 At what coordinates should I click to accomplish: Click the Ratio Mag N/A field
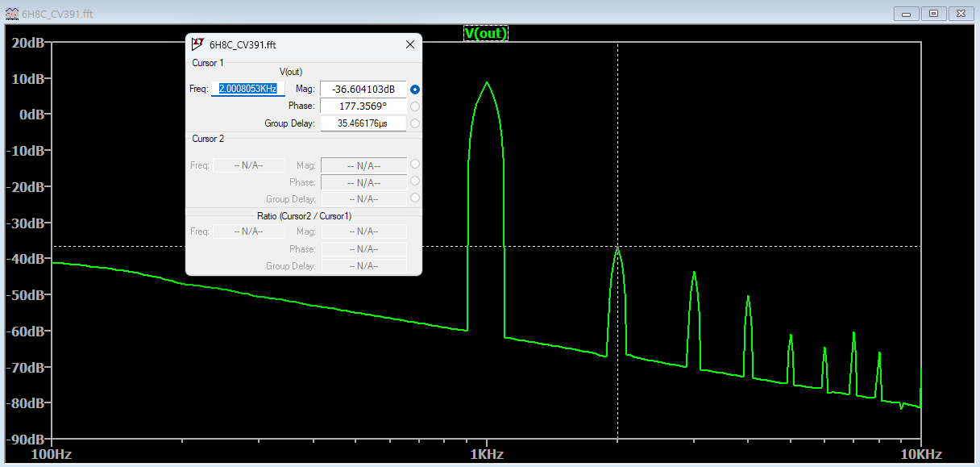click(363, 231)
